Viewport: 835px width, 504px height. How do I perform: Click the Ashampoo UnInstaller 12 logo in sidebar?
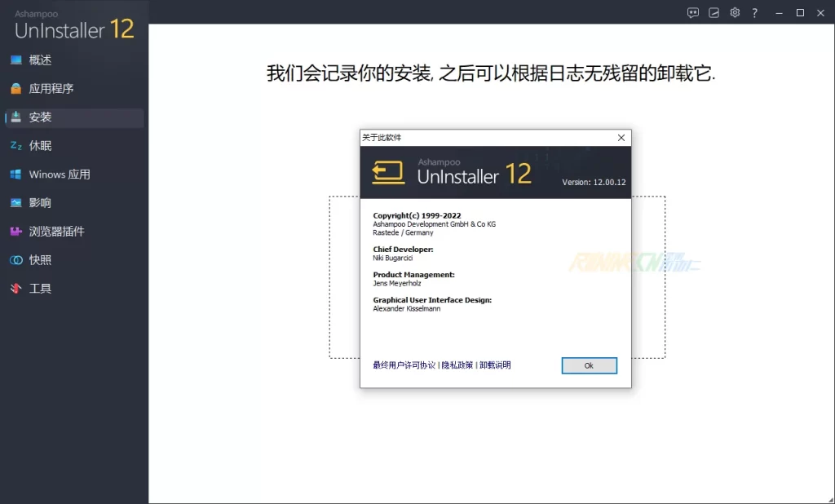coord(74,26)
